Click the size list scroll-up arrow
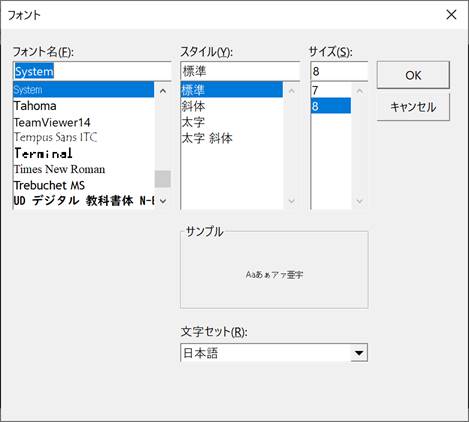 (360, 91)
